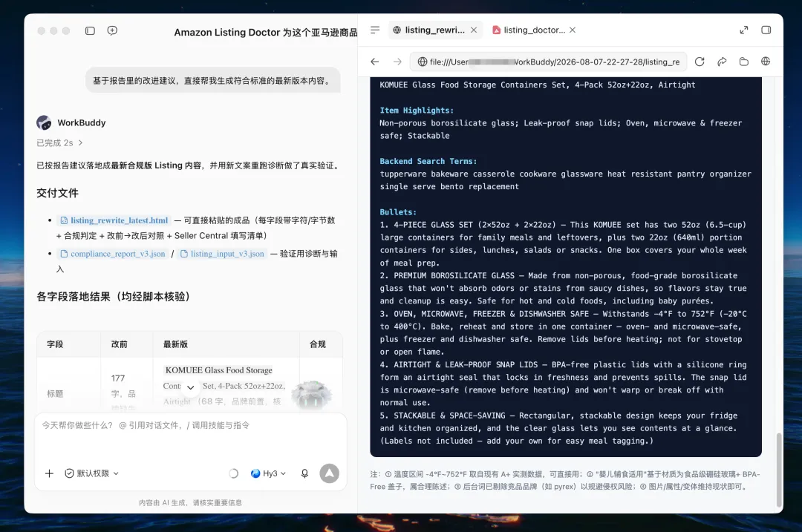Click the globe icon on listing_rewri tab

[x=397, y=30]
